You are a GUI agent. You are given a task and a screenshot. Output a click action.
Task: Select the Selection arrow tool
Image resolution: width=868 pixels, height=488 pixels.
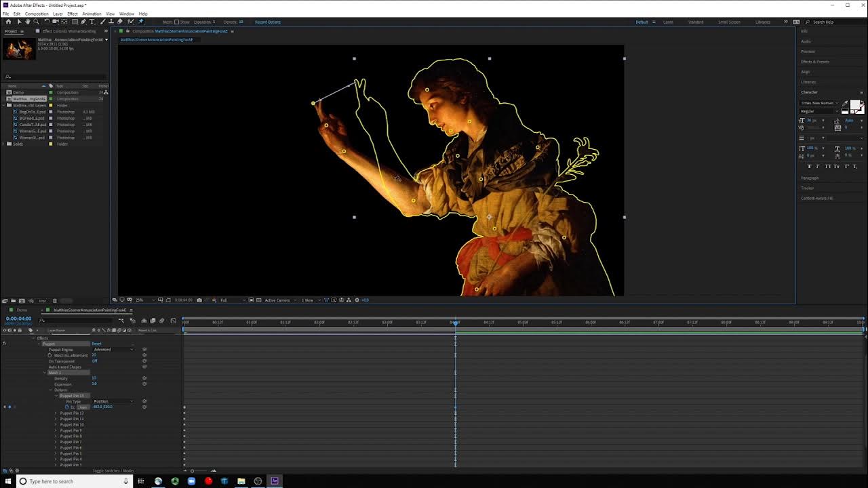click(x=19, y=22)
